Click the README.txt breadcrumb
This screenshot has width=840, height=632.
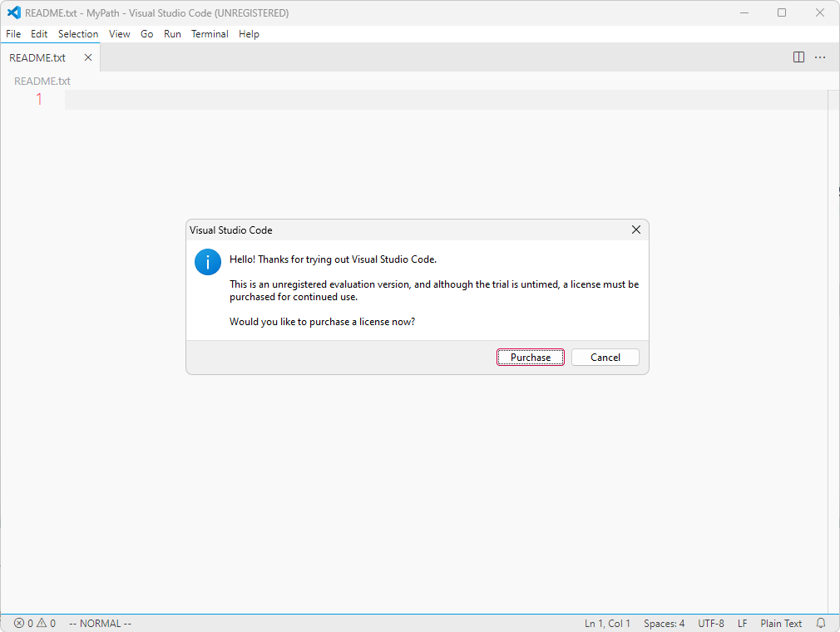click(x=42, y=81)
